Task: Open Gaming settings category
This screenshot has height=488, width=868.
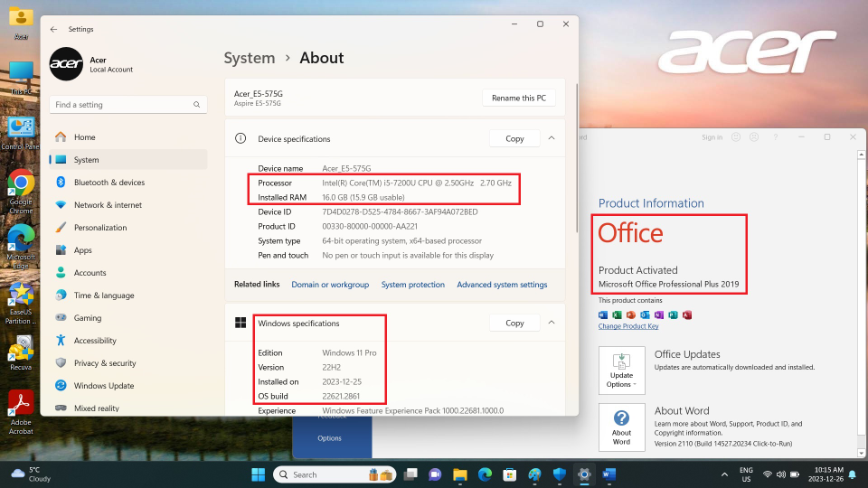Action: coord(127,318)
